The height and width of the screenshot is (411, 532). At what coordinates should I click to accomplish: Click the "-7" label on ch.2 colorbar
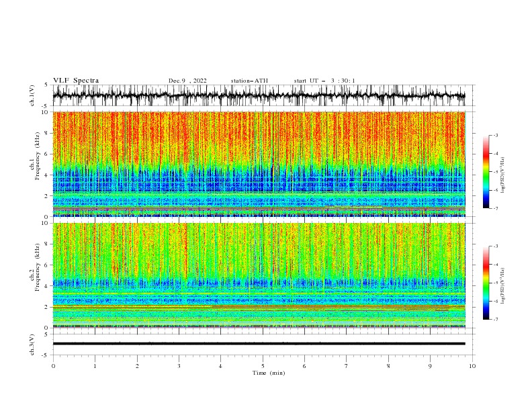coord(496,320)
